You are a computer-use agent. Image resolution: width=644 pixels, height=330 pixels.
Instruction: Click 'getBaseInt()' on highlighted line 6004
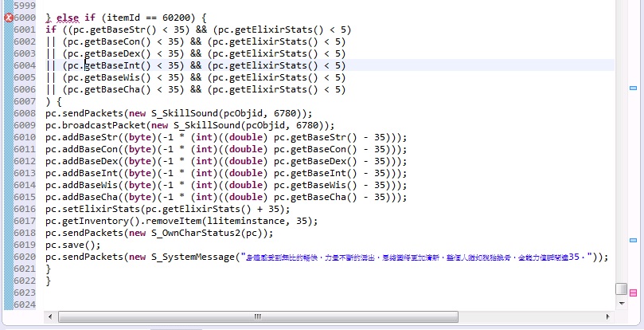118,65
